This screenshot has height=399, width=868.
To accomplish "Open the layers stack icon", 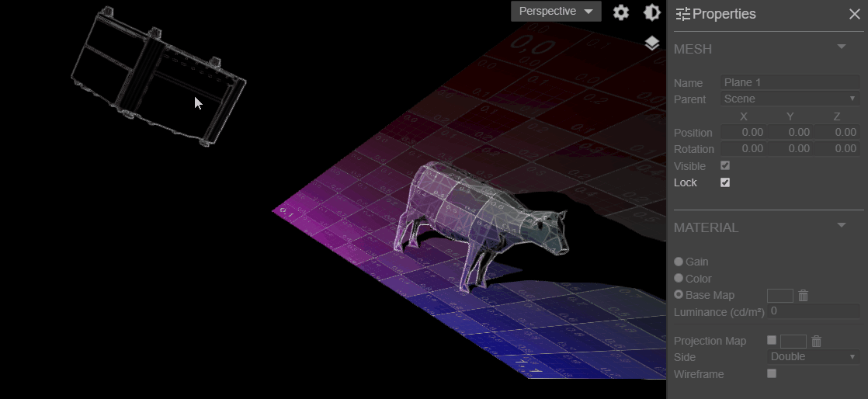I will point(652,43).
